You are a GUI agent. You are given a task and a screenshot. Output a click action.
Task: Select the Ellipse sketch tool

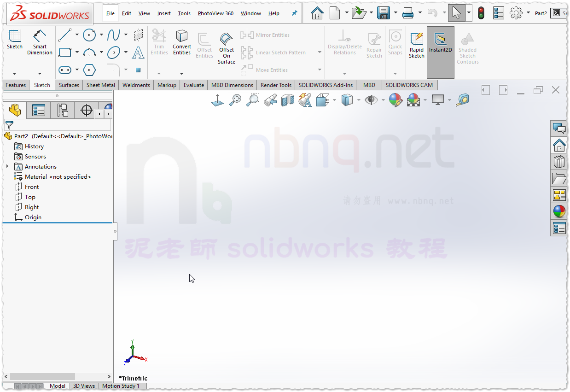(x=114, y=53)
